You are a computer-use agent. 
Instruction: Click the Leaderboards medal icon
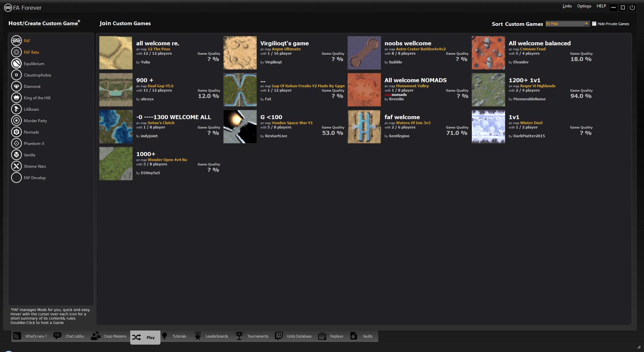(198, 336)
